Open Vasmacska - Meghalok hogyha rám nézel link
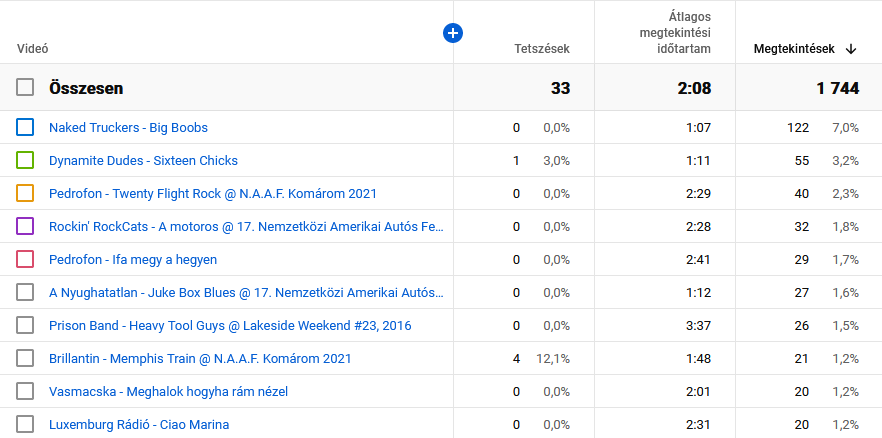Image resolution: width=882 pixels, height=438 pixels. coord(168,391)
